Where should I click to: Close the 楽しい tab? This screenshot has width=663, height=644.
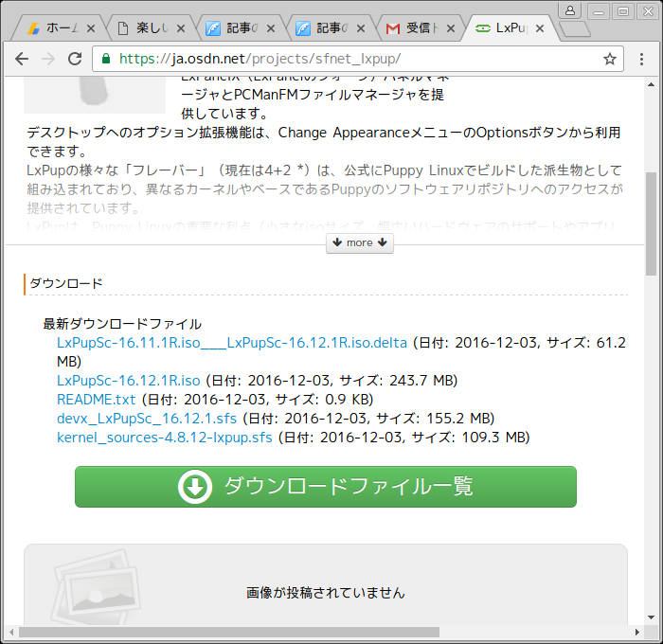click(181, 28)
